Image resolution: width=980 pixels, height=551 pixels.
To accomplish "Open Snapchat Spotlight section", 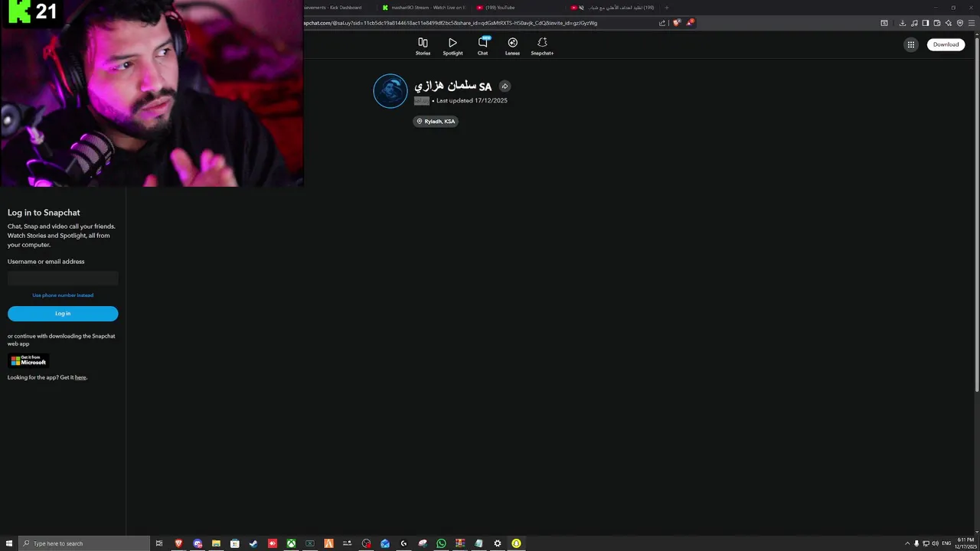I will 452,46.
